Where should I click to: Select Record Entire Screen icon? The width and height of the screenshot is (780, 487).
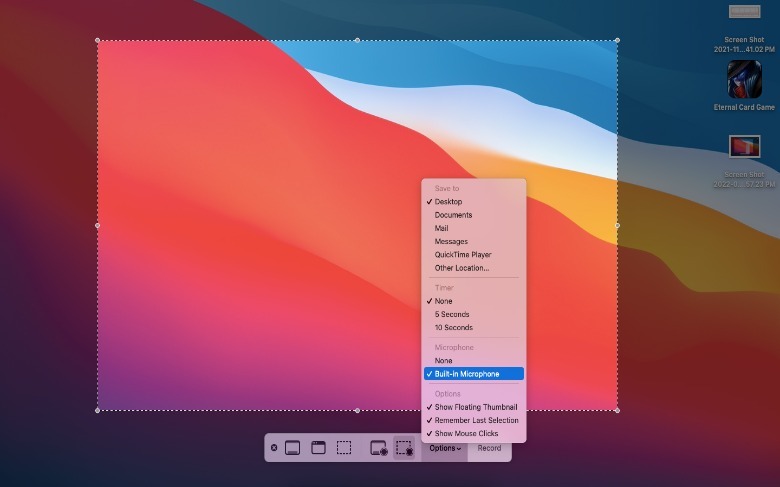point(378,448)
